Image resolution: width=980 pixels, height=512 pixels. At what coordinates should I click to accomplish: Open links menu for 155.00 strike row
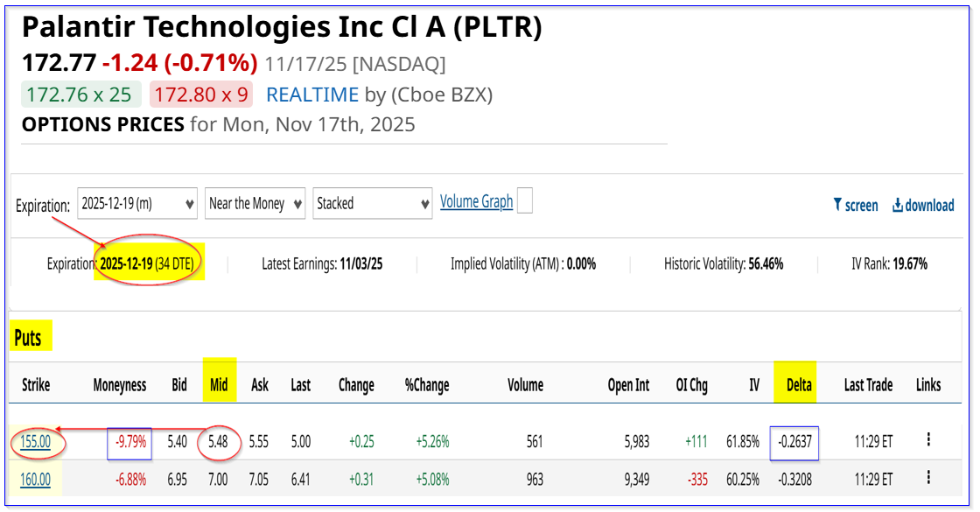point(928,441)
